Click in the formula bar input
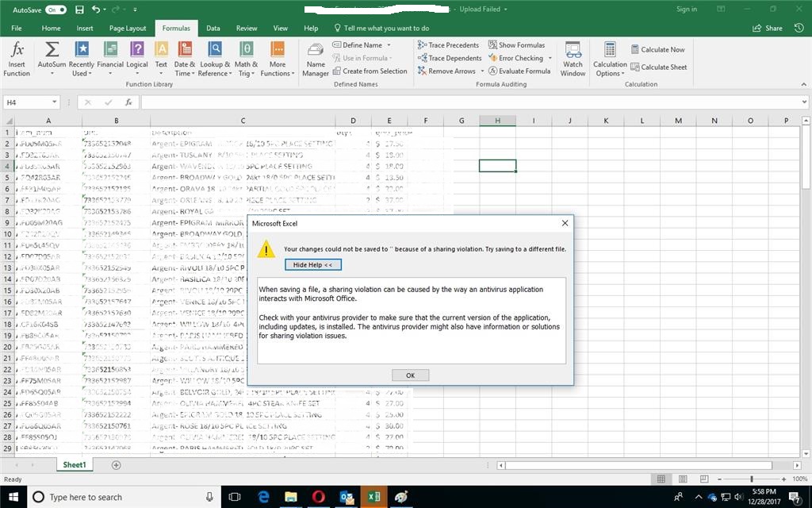 click(469, 102)
